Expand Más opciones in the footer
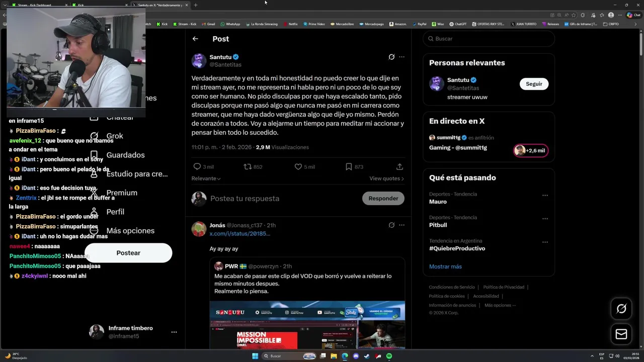This screenshot has width=644, height=362. click(x=500, y=305)
